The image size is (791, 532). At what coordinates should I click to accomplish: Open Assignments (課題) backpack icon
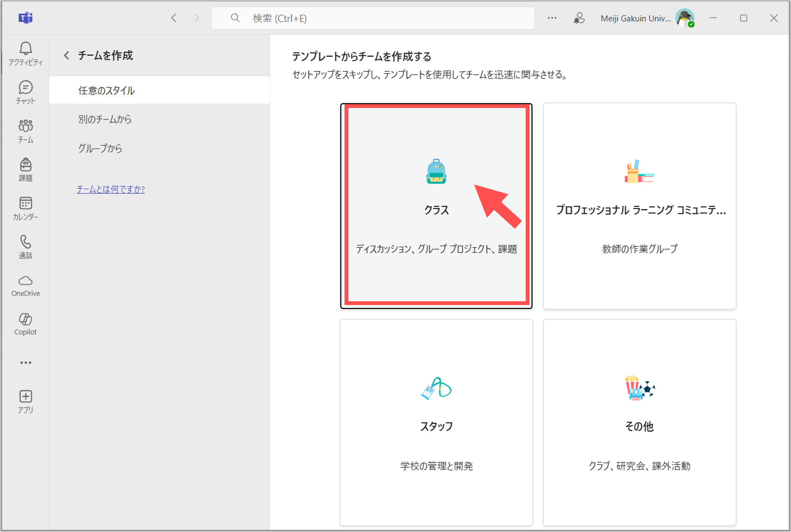[25, 169]
